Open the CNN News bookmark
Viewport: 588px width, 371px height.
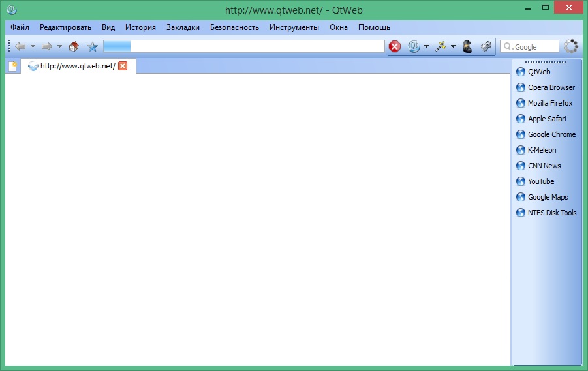click(x=538, y=166)
